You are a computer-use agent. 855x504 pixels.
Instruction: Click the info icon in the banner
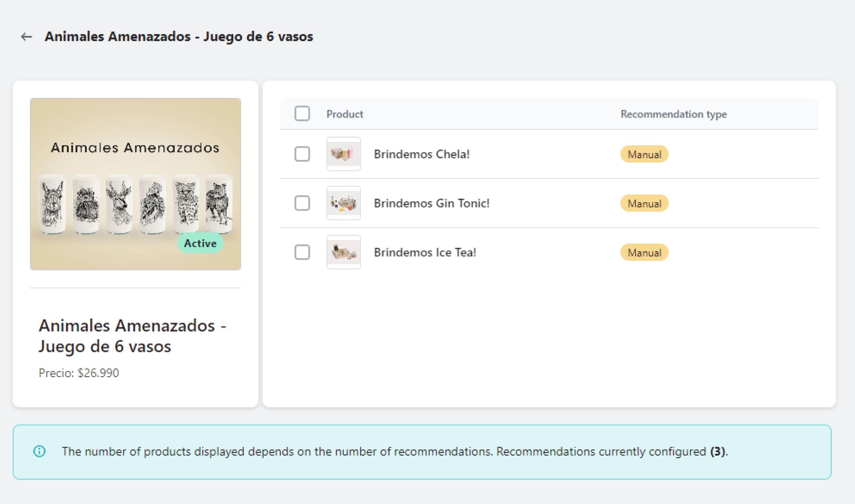coord(39,451)
